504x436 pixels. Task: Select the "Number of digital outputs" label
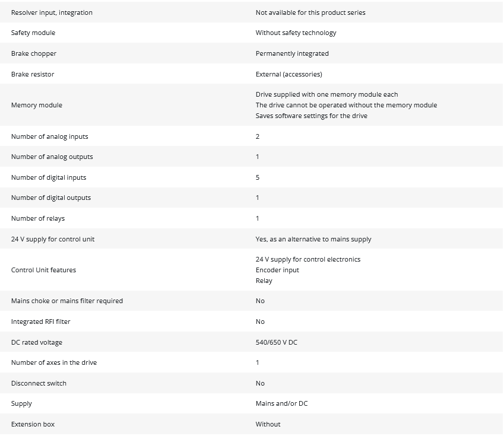point(51,198)
